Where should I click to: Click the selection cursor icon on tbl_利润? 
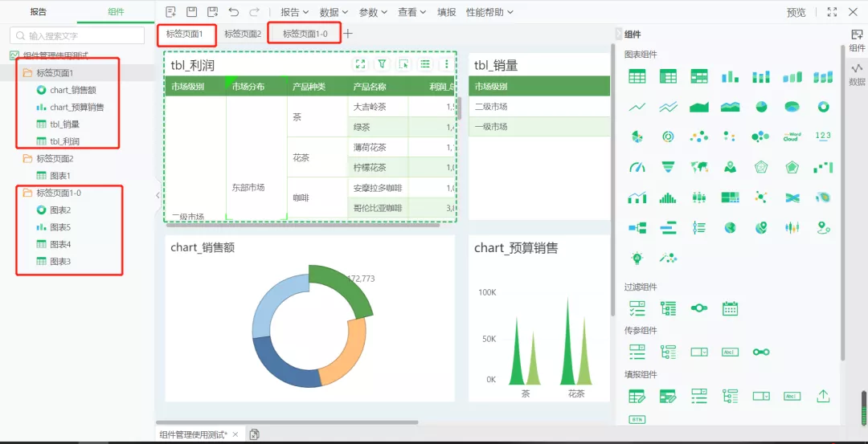point(403,64)
